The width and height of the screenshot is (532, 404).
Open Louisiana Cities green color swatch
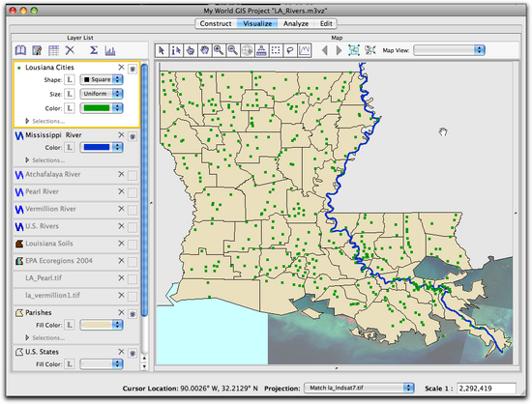[x=102, y=108]
